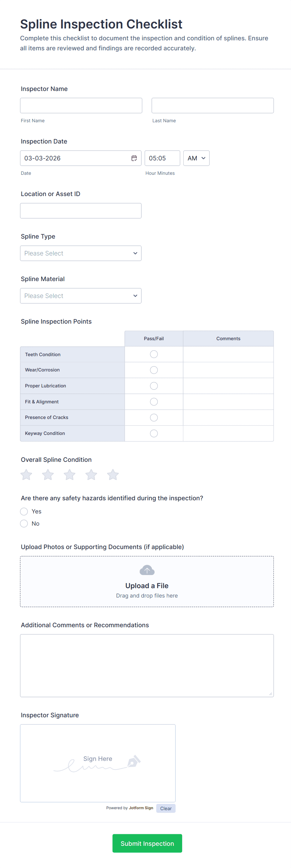Clear the inspector signature
Screen dimensions: 291x868
point(166,808)
